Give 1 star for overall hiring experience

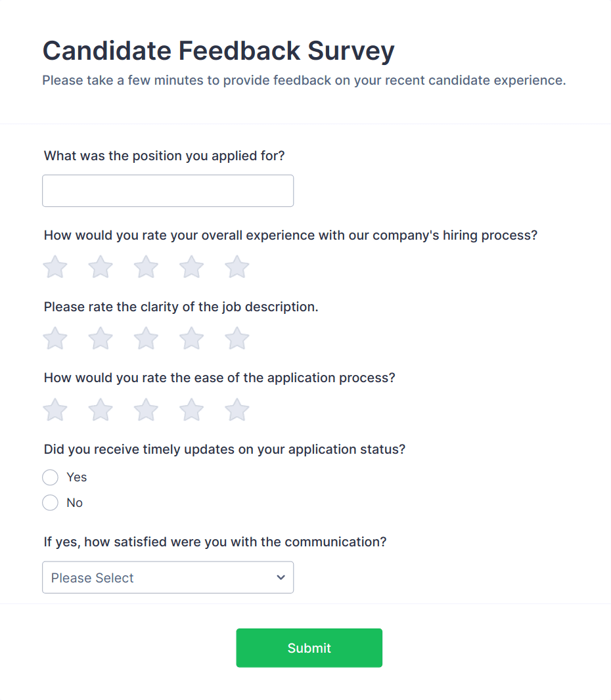[x=55, y=267]
